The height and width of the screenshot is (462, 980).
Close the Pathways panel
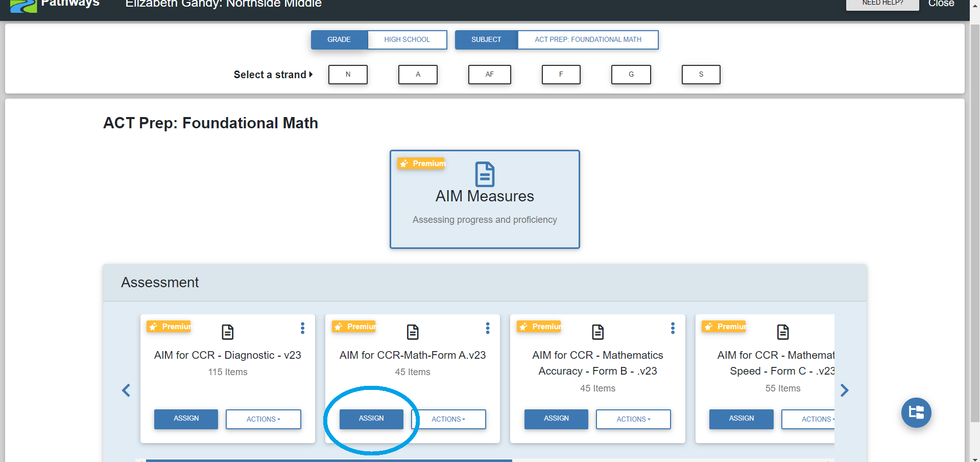pyautogui.click(x=941, y=4)
